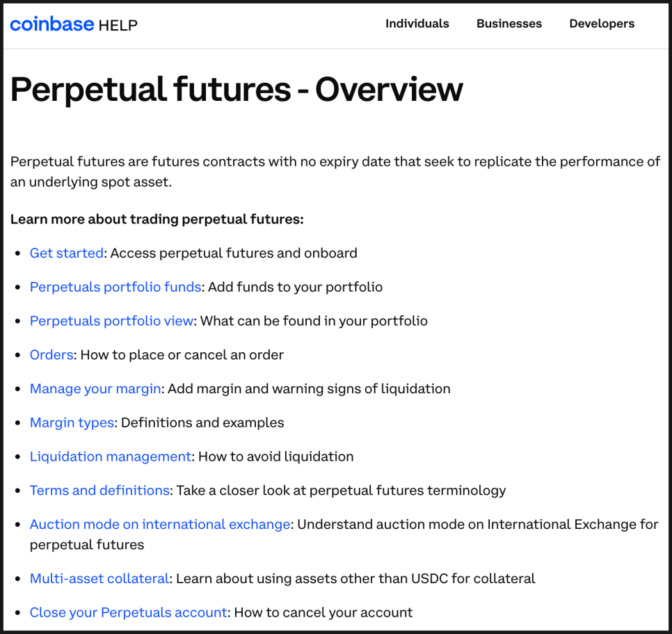Click the Perpetual futures - Overview heading
Screen dimensions: 672x634
[237, 89]
